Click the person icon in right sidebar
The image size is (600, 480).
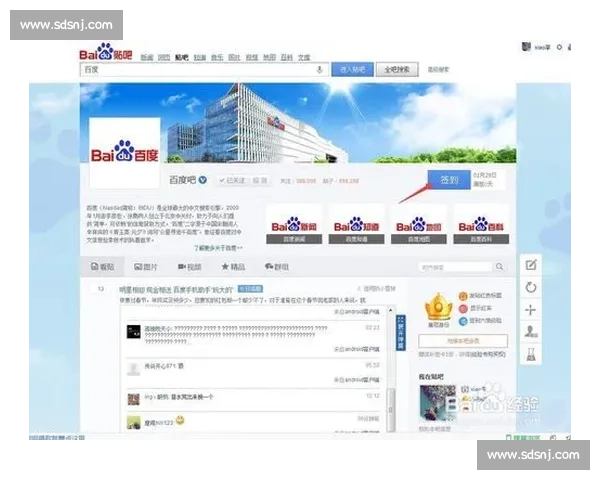(531, 331)
